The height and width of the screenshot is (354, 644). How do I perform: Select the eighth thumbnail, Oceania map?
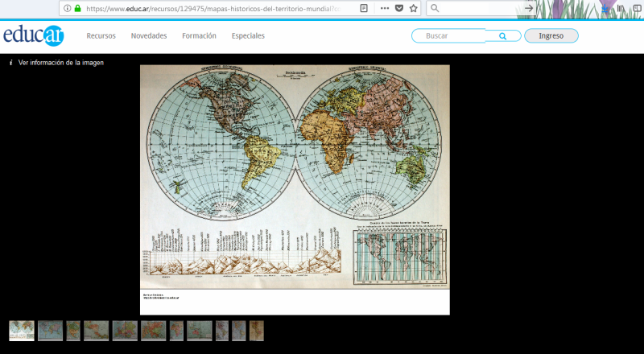coord(200,331)
